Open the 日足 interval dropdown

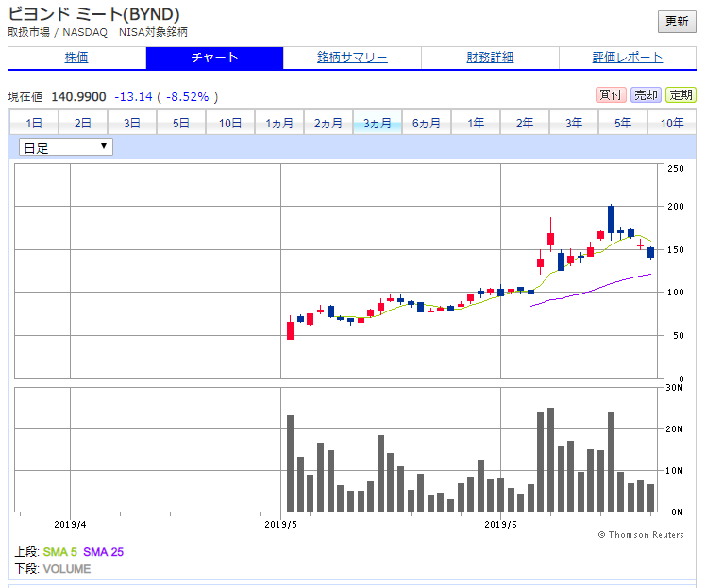click(66, 147)
